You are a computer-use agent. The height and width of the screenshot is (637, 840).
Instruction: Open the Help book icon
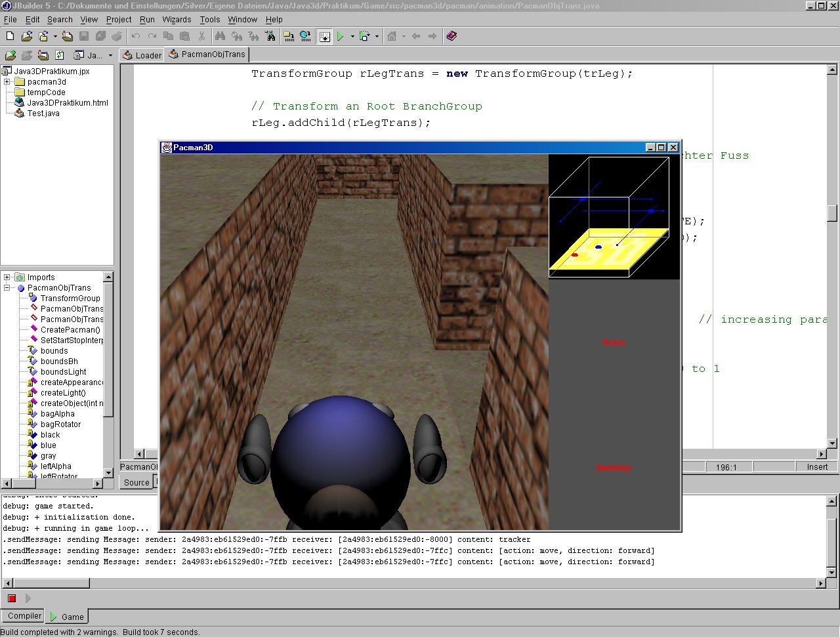451,36
